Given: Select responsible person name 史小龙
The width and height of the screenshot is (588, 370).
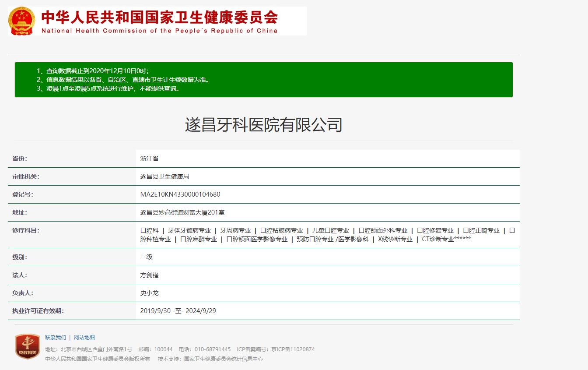Looking at the screenshot, I should [149, 293].
